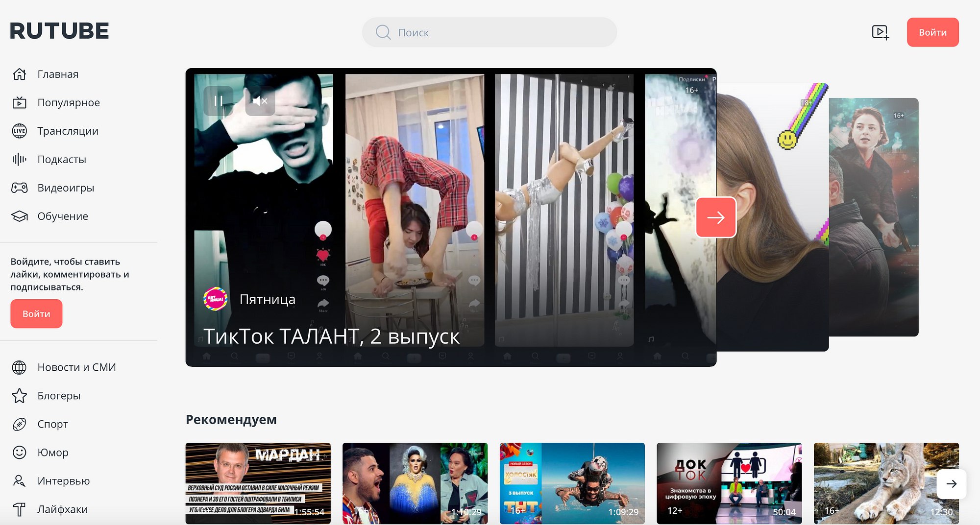
Task: Click the Популярное TV icon
Action: click(20, 102)
